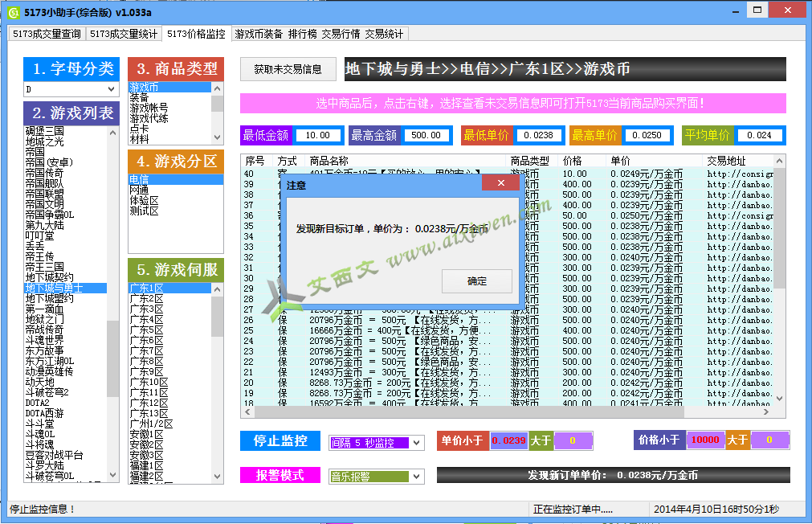
Task: Open the 排行榜 tab
Action: 303,34
